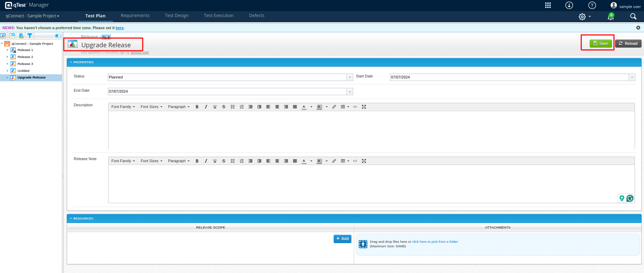
Task: Expand Release 2 tree node
Action: [x=7, y=57]
